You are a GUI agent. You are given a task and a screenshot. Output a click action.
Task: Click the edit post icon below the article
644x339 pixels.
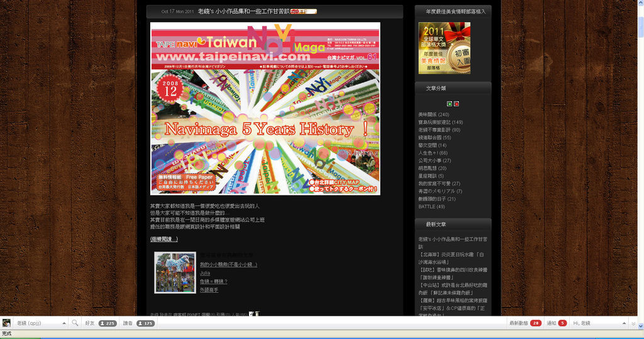(x=252, y=314)
